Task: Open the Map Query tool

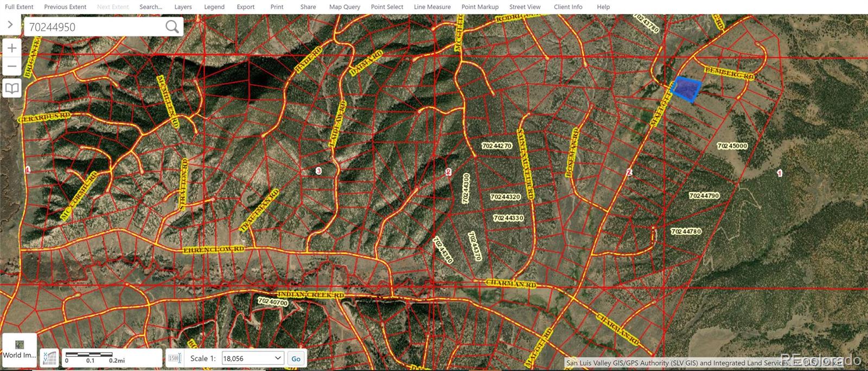Action: point(344,7)
